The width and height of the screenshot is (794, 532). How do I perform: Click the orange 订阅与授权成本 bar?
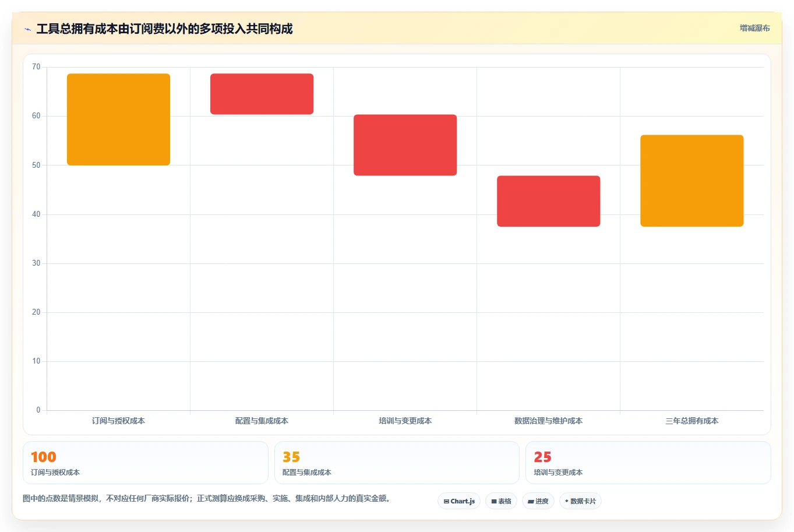(119, 119)
